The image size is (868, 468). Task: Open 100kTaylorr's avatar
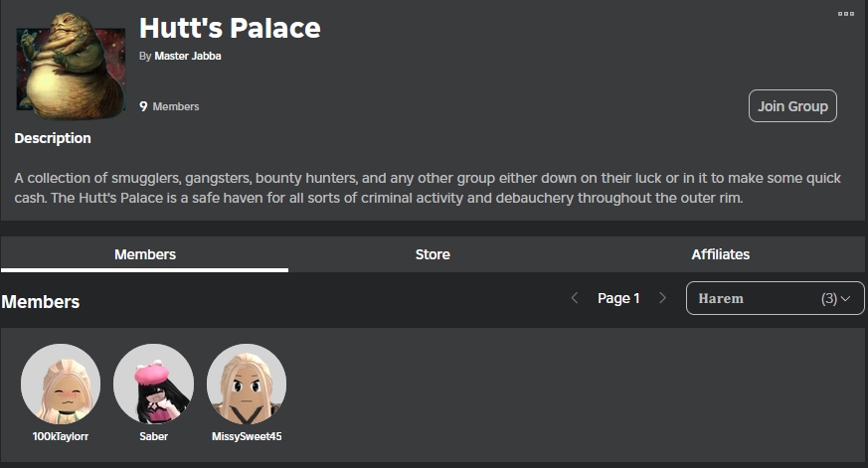(x=61, y=384)
